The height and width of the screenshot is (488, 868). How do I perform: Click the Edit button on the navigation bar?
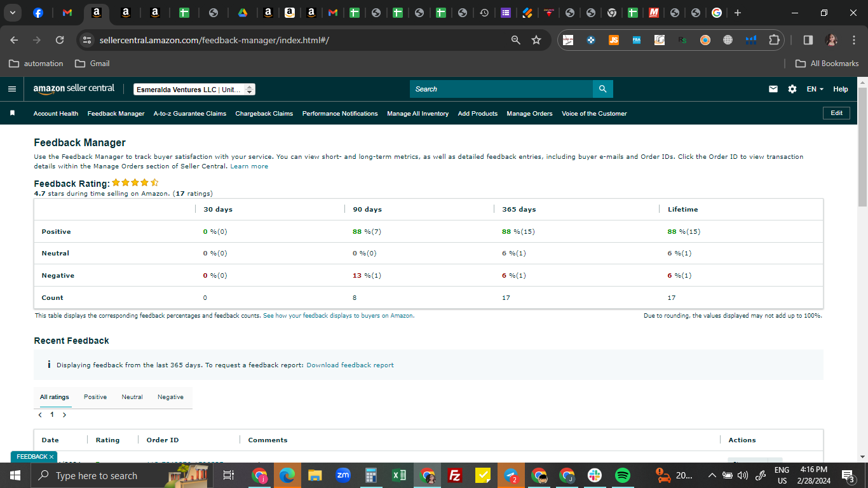point(837,113)
